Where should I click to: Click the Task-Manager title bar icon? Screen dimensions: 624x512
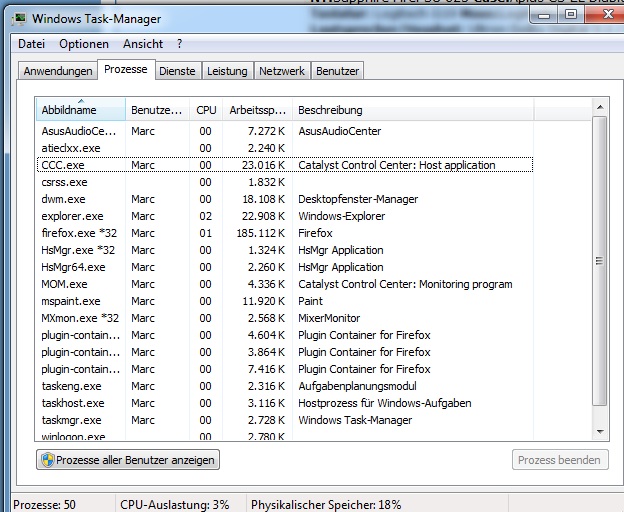click(19, 19)
